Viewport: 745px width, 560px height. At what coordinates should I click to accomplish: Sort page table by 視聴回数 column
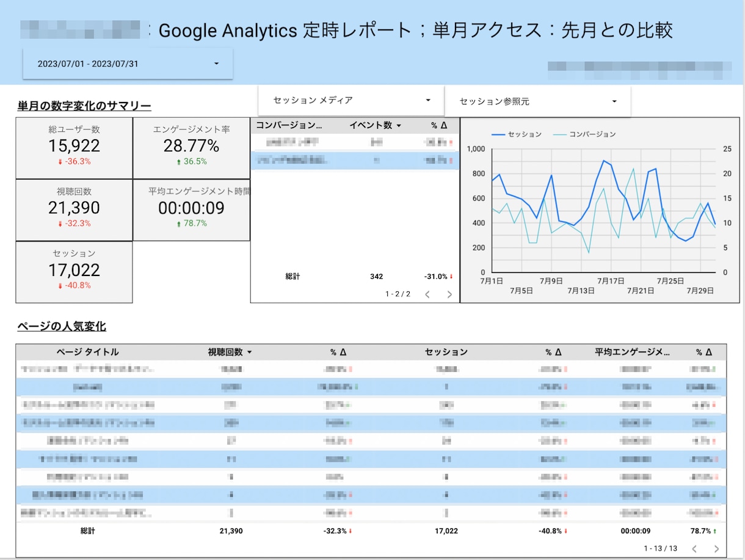click(x=230, y=352)
